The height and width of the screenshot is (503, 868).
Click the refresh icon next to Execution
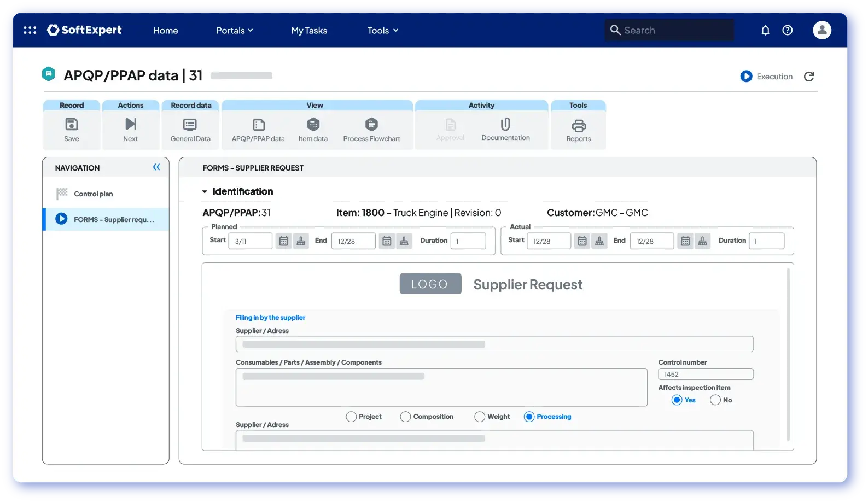coord(809,77)
